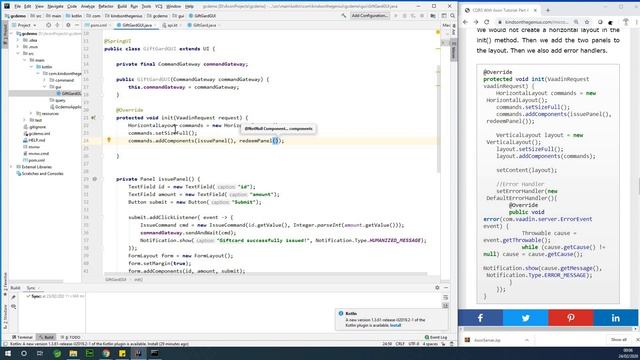
Task: Open the Refactor menu
Action: tap(106, 7)
